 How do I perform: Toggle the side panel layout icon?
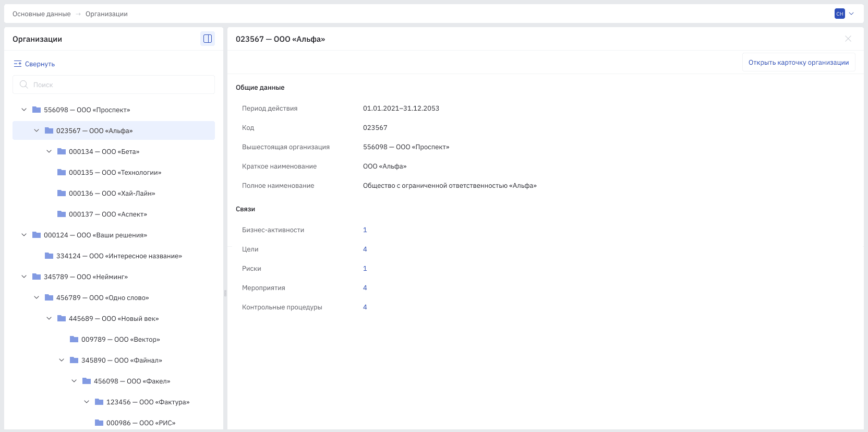point(208,39)
